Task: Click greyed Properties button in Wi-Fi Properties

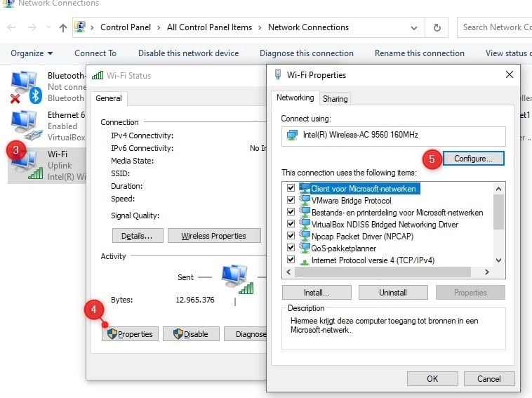Action: (470, 293)
